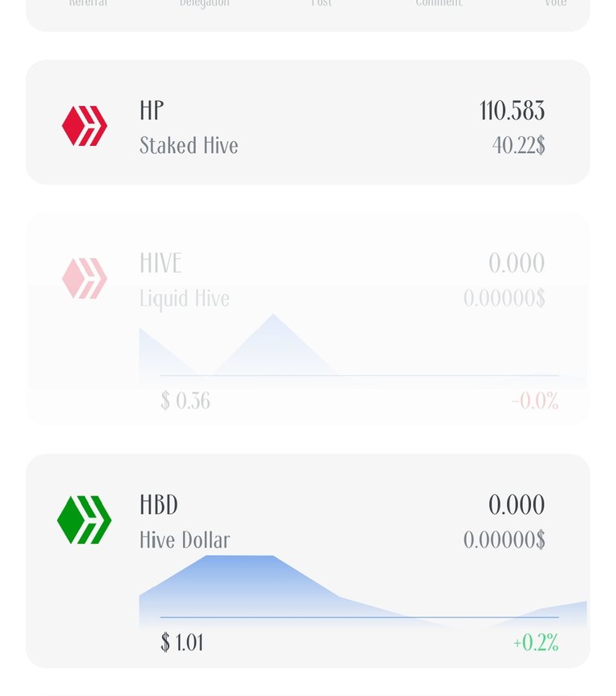Open the HIVE Liquid Hive card title
This screenshot has height=696, width=616.
click(160, 263)
